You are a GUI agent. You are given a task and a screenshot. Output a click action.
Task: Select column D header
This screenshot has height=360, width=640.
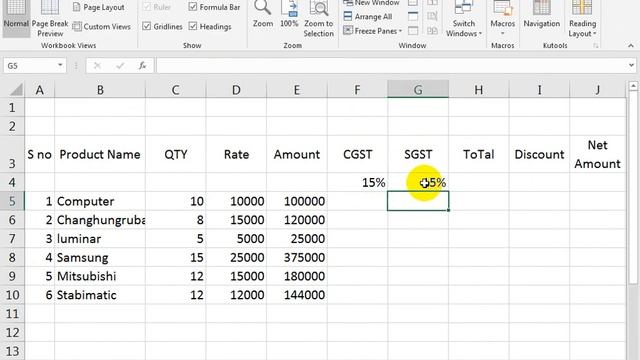pyautogui.click(x=236, y=90)
